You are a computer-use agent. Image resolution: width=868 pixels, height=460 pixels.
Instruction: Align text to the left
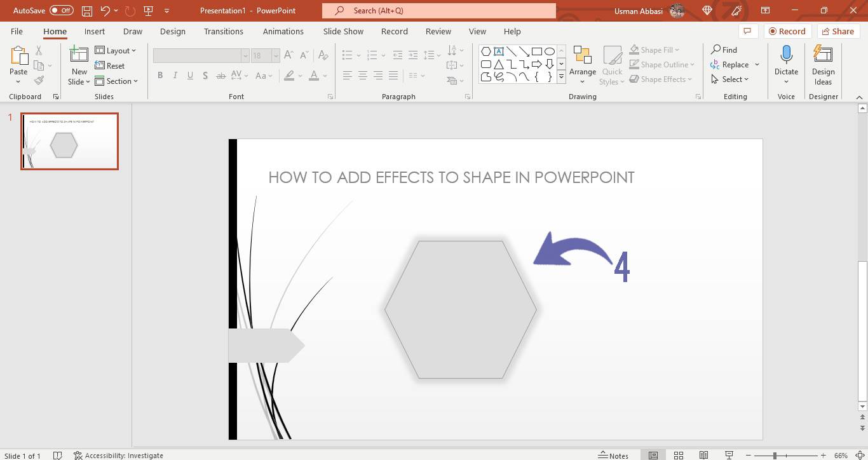coord(347,76)
